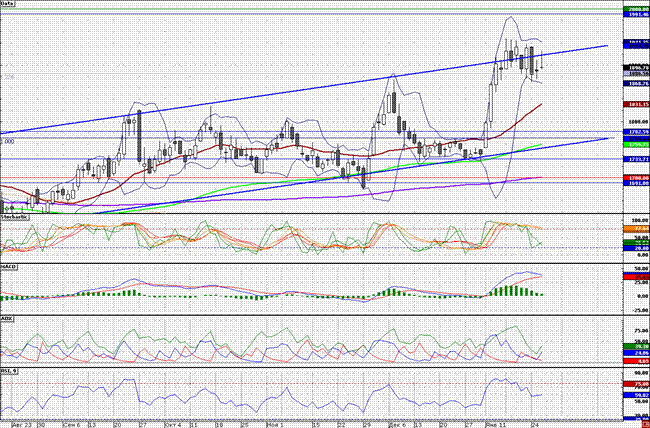The width and height of the screenshot is (650, 428).
Task: Select the green 2000 price tag at top
Action: 636,9
